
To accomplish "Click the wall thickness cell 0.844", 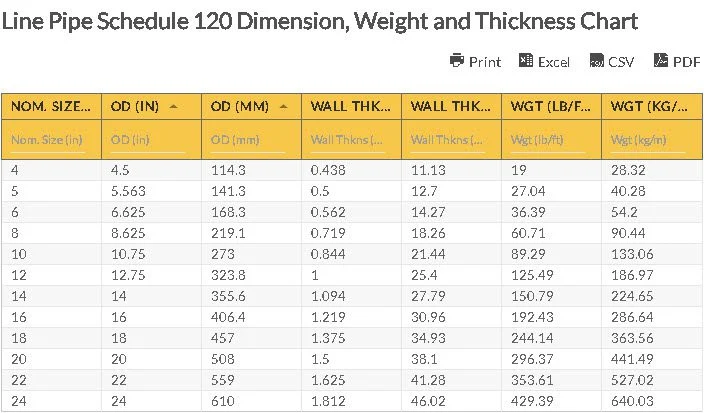I will 329,254.
